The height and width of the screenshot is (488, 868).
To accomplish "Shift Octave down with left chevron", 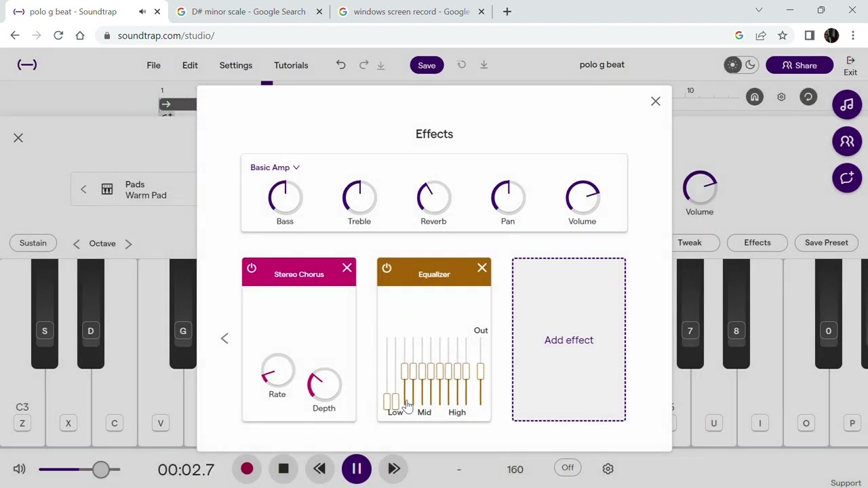I will coord(76,243).
